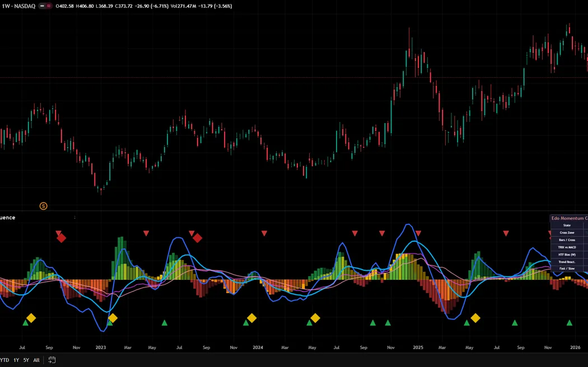Click the pink wavy icon beside the NASDAQ label
The height and width of the screenshot is (367, 588).
(x=49, y=6)
